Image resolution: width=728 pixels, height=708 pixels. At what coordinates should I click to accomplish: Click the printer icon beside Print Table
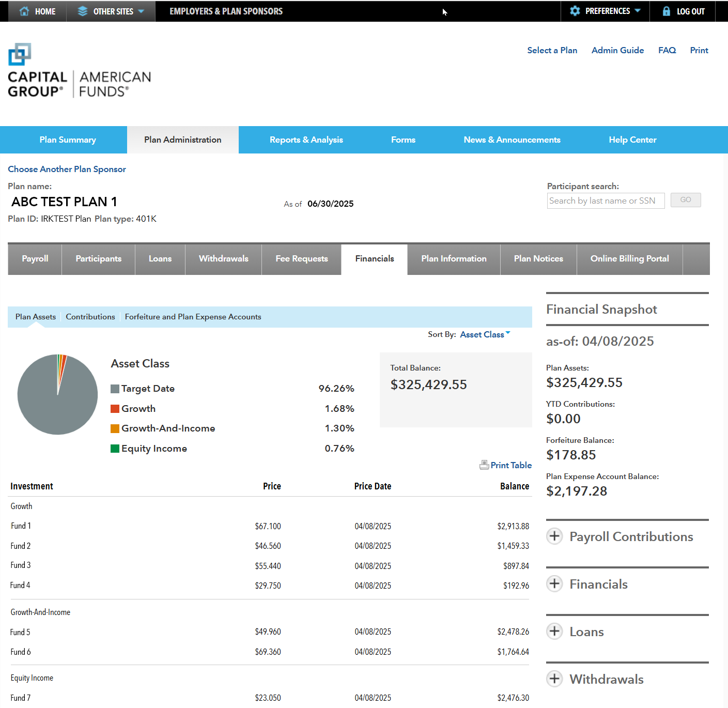484,465
